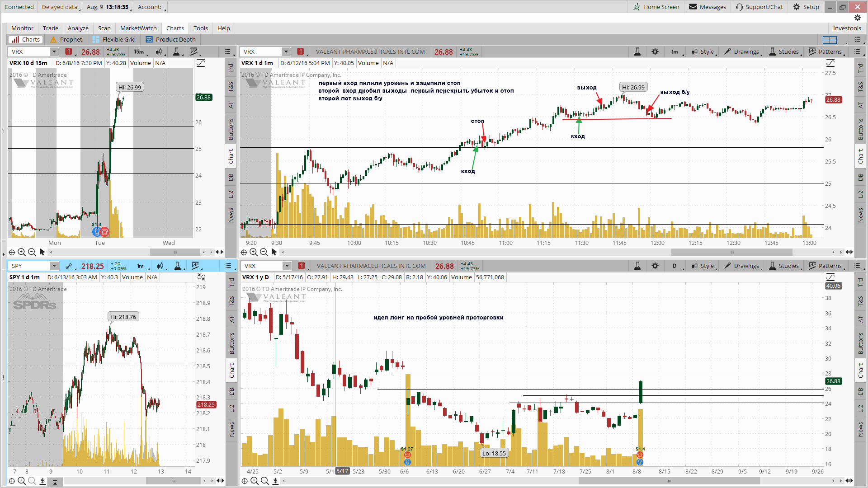
Task: Click the red clipboard 1 in top-left chart
Action: [69, 52]
